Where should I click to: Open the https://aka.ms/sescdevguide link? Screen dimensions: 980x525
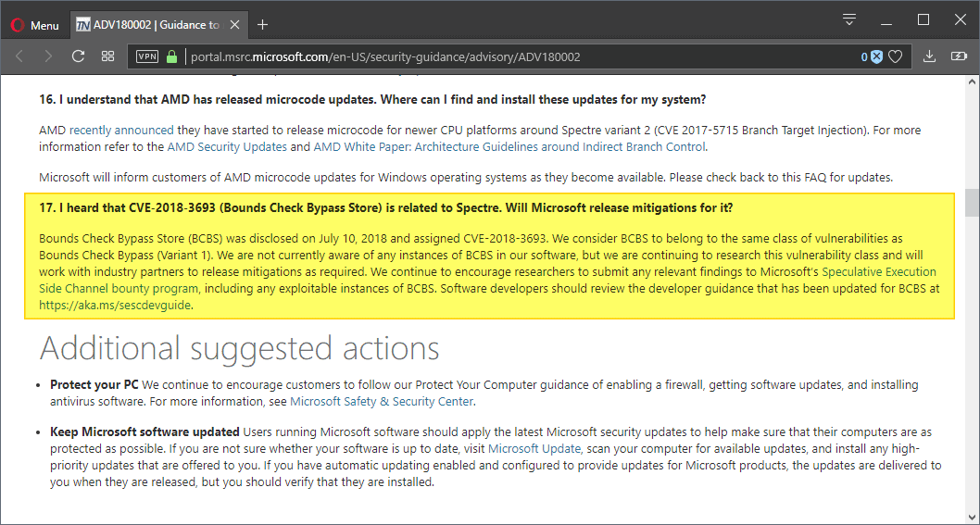pos(115,306)
